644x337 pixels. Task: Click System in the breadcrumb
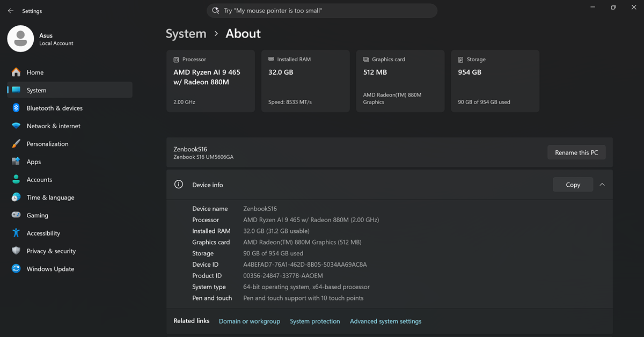pyautogui.click(x=186, y=33)
